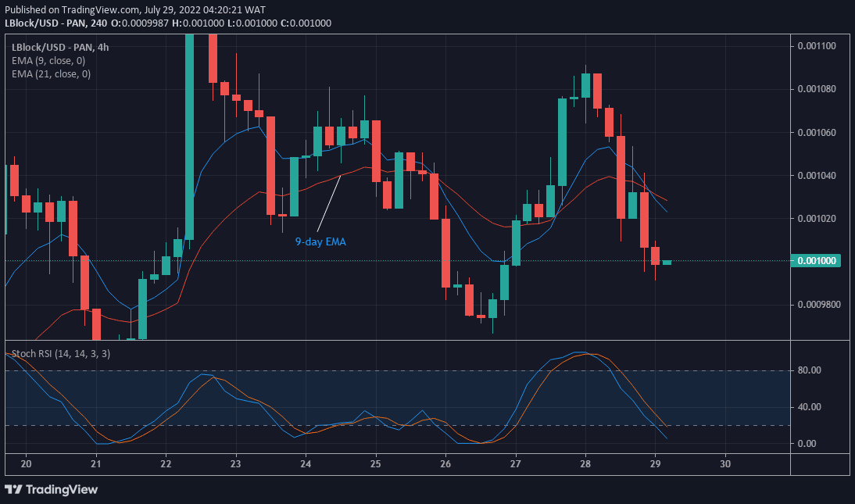The width and height of the screenshot is (855, 504).
Task: Click date 23 on the time axis
Action: [235, 464]
